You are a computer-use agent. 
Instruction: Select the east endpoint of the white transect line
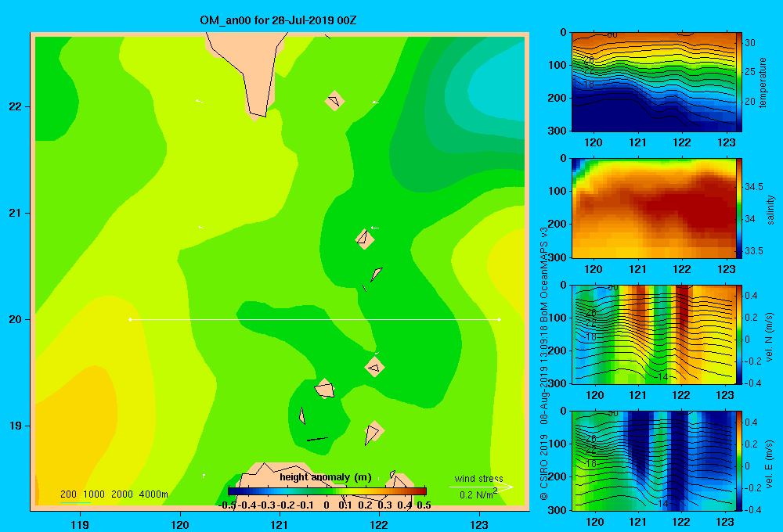pos(500,319)
